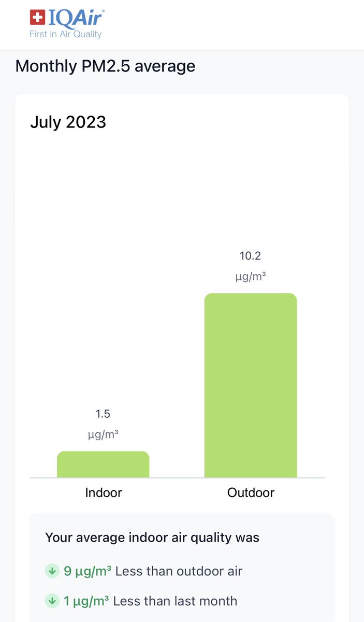This screenshot has width=364, height=622.
Task: Click the Swiss cross emblem in logo
Action: click(x=38, y=18)
